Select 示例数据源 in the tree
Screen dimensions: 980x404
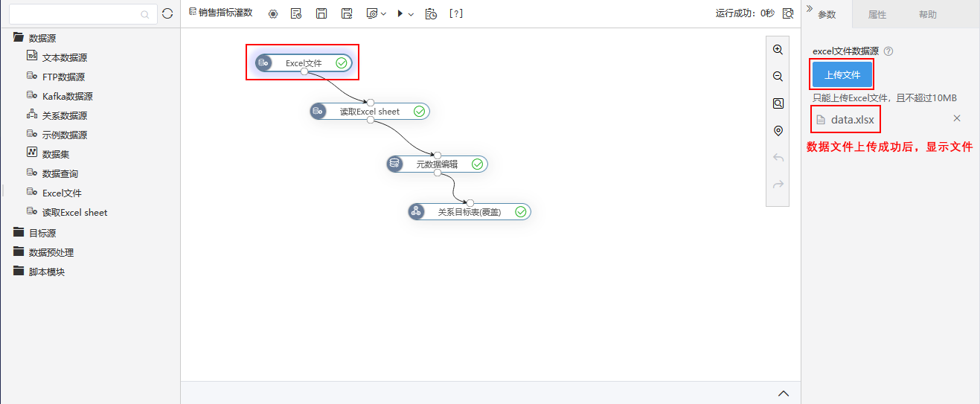click(x=65, y=135)
